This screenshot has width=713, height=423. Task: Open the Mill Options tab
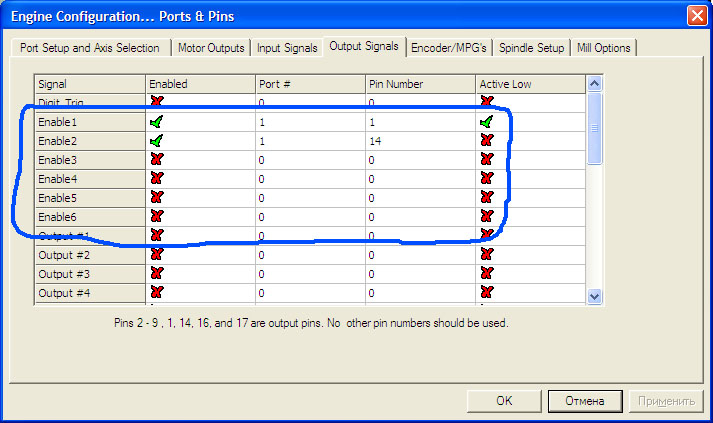click(x=603, y=48)
